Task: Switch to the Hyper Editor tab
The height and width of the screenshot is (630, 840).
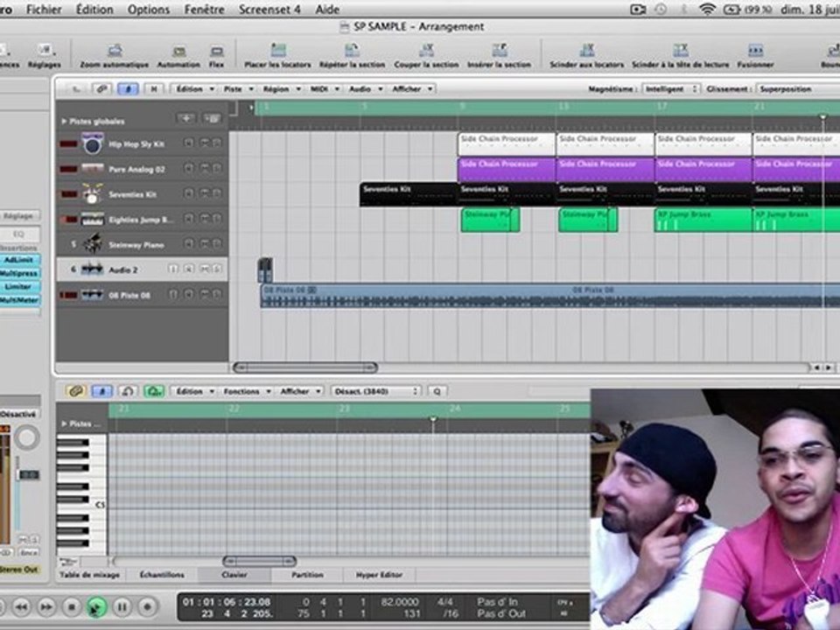Action: pos(379,575)
